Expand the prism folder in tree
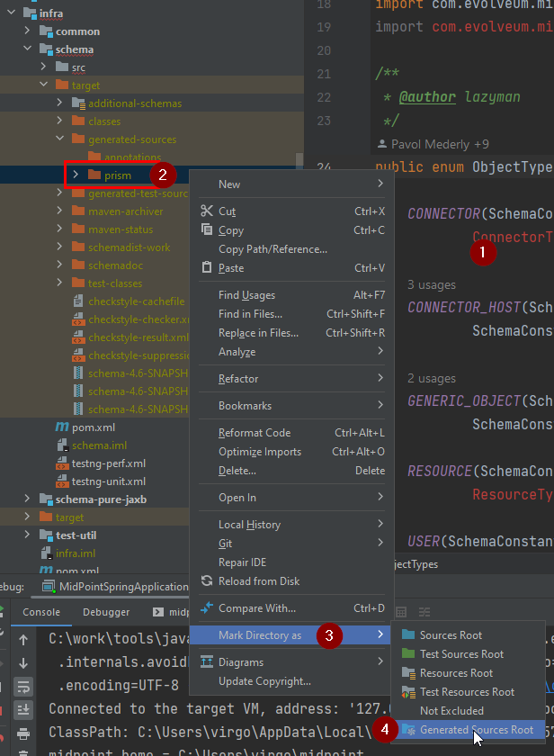Screen dimensions: 554x756 click(76, 175)
